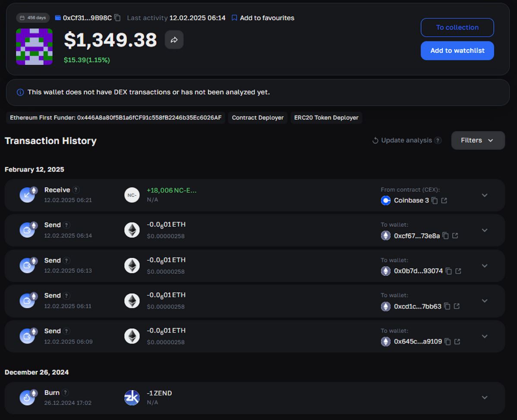Expand the Send 06:09 transaction row
This screenshot has width=517, height=420.
tap(484, 336)
